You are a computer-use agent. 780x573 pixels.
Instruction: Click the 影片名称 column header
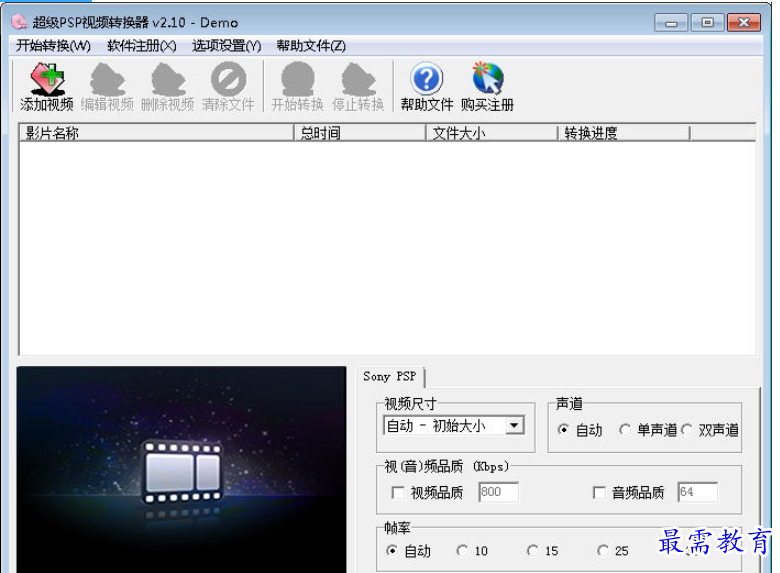pos(157,133)
